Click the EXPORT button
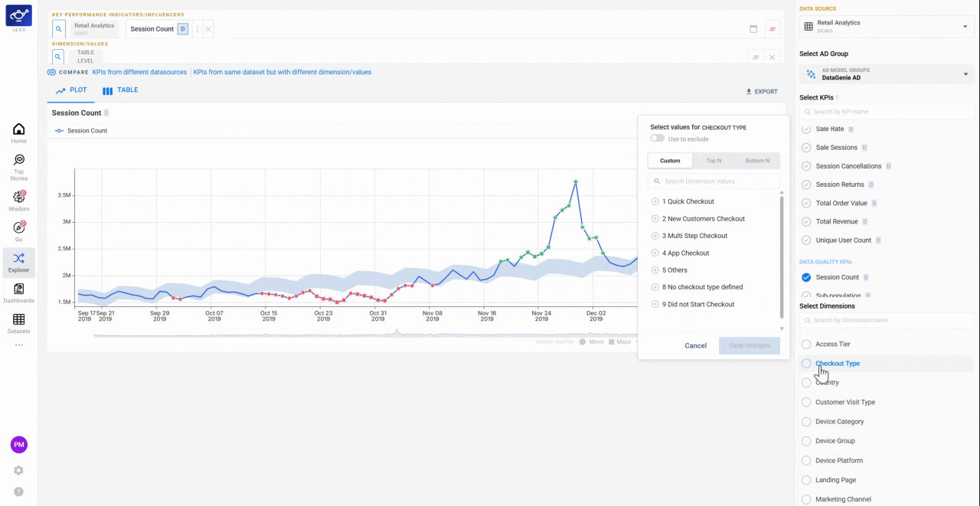The image size is (980, 506). tap(762, 91)
